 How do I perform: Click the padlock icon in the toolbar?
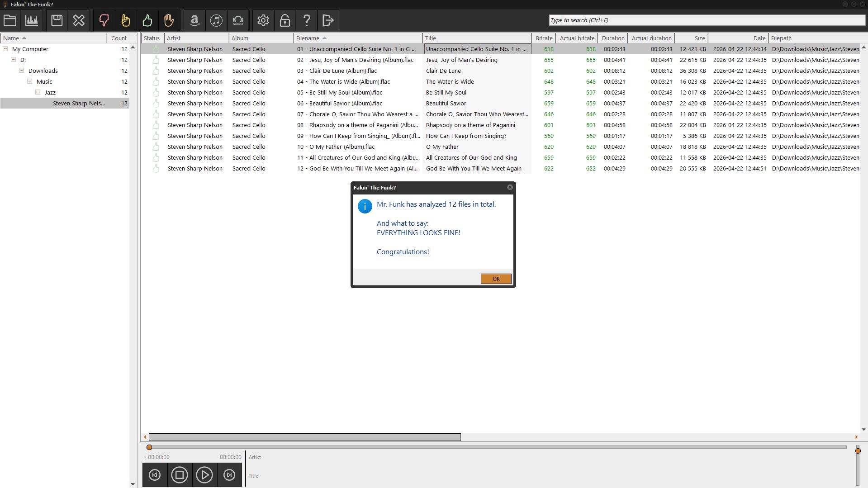point(285,20)
